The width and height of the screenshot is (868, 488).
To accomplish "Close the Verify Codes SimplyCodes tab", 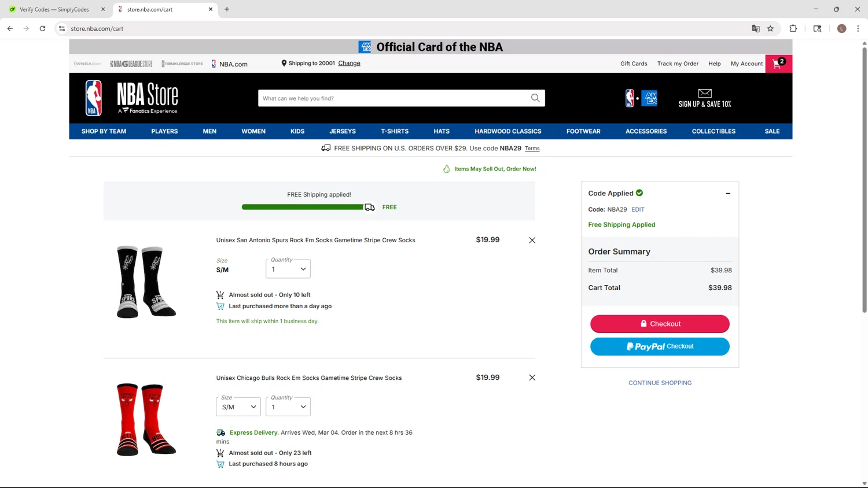I will 103,9.
